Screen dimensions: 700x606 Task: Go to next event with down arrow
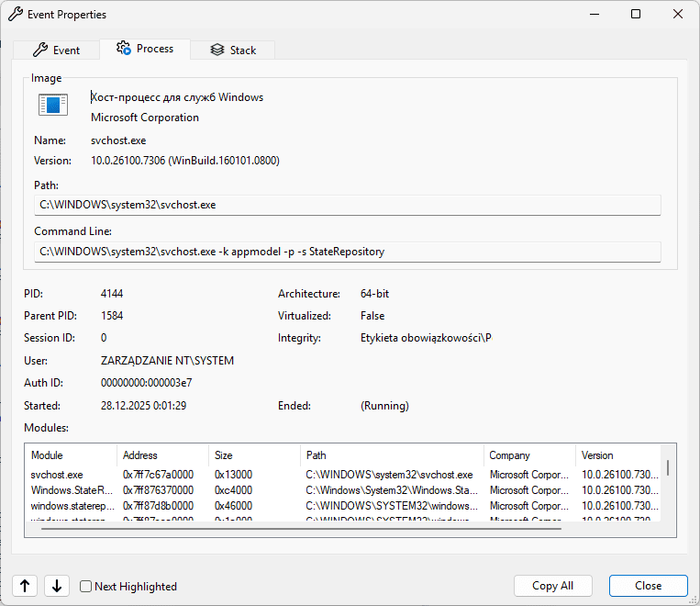tap(57, 586)
